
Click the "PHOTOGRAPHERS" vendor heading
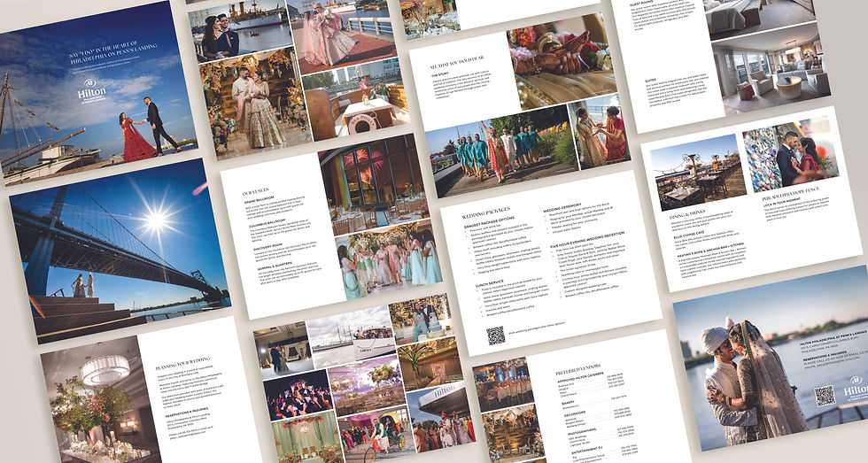click(581, 430)
